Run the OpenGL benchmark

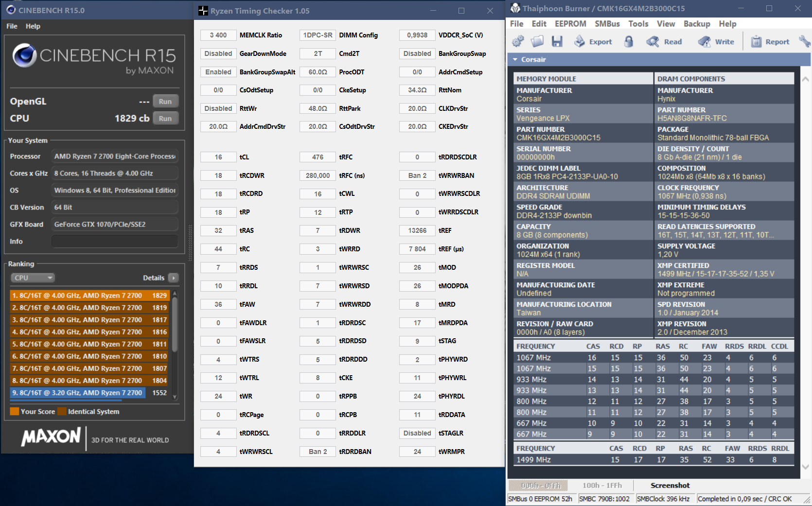(165, 101)
